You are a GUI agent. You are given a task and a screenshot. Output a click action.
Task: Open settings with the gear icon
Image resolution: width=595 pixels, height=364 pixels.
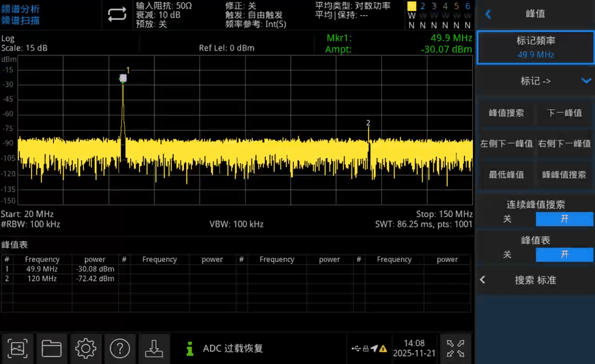click(x=86, y=348)
